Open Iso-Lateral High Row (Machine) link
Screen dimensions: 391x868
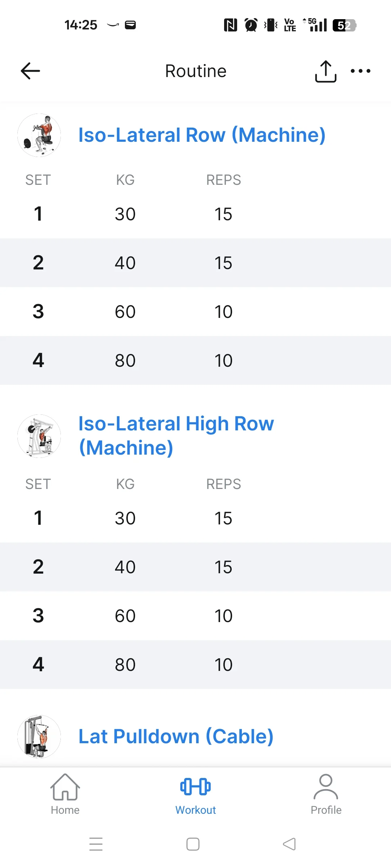pos(176,435)
